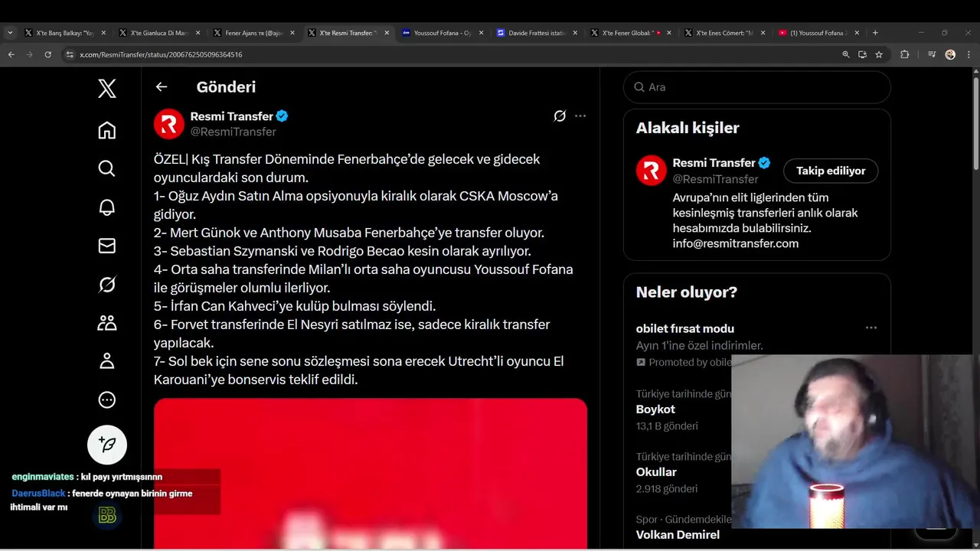The height and width of the screenshot is (551, 980).
Task: Click the browser Back arrow
Action: click(x=11, y=54)
